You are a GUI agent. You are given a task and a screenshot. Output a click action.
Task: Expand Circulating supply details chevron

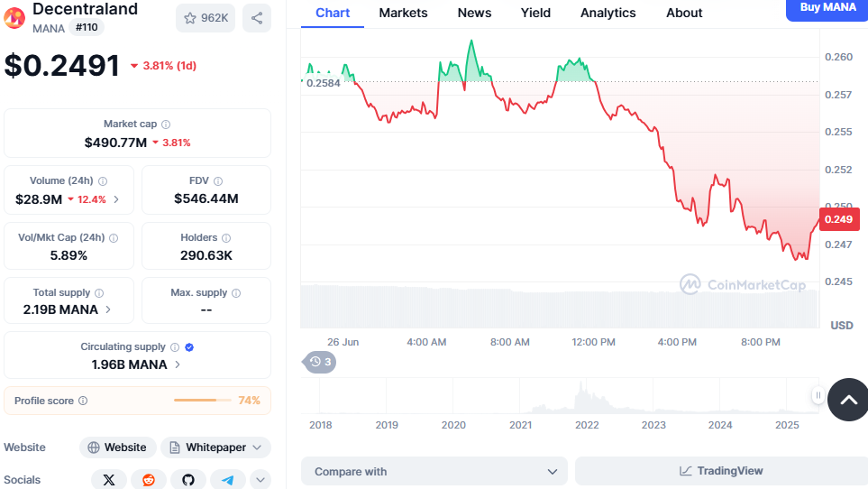coord(178,364)
